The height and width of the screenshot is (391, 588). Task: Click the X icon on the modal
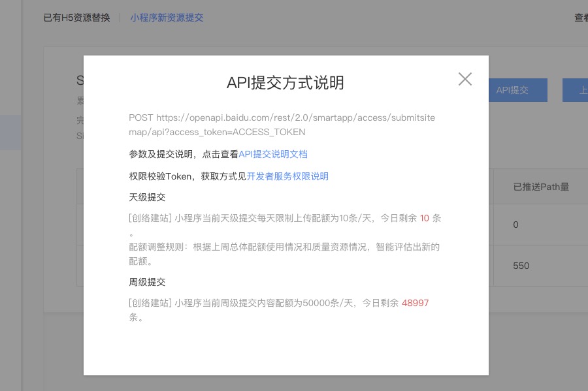(x=465, y=79)
